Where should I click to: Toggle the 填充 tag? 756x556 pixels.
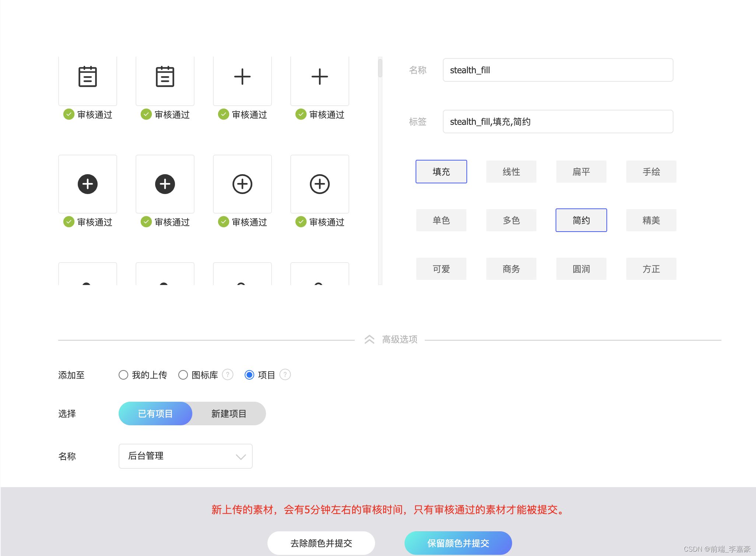441,172
